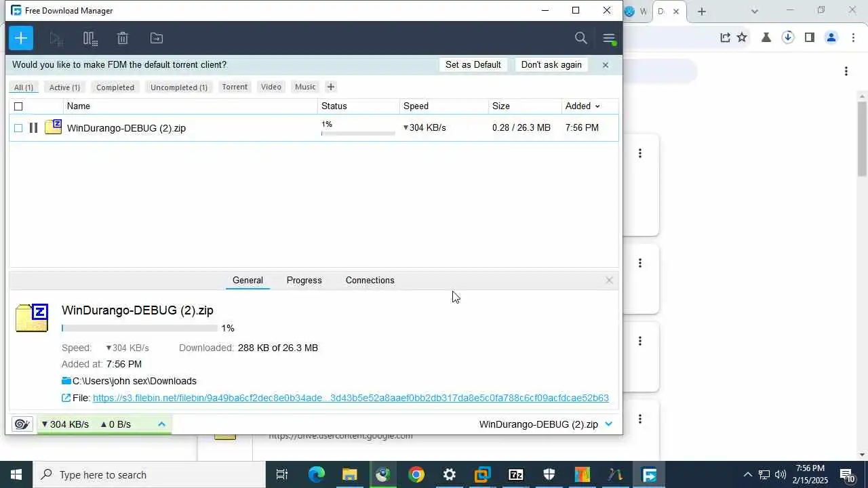Click the Don't ask again button
868x488 pixels.
tap(551, 65)
